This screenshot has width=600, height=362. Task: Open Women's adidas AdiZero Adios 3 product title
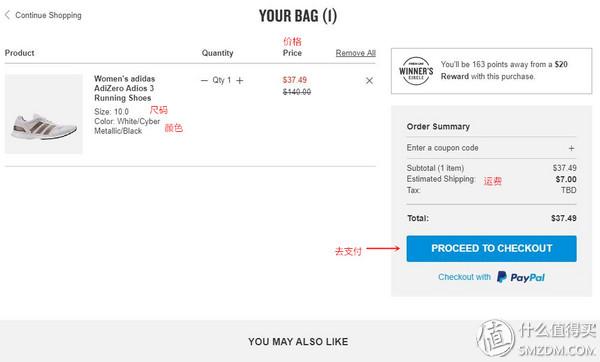[124, 88]
